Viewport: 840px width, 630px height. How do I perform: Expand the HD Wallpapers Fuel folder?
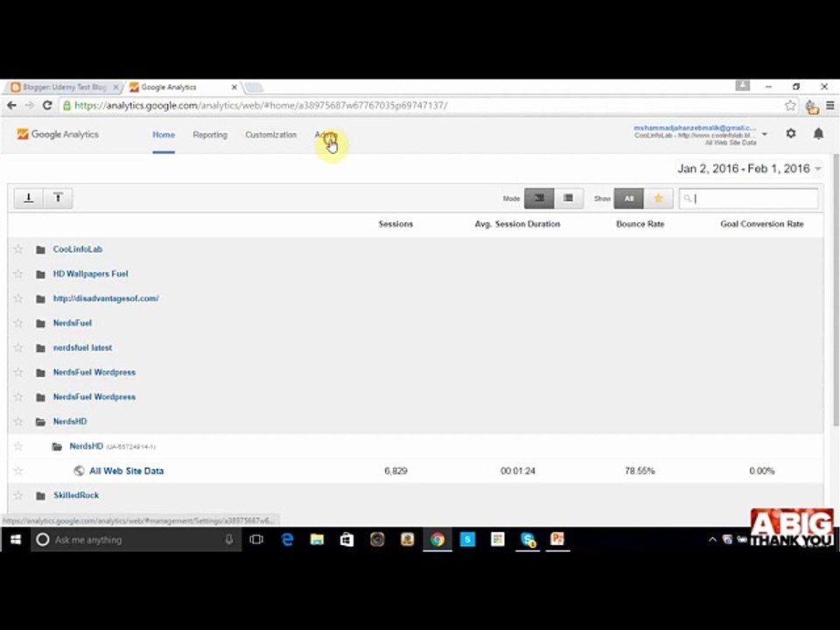pyautogui.click(x=40, y=274)
